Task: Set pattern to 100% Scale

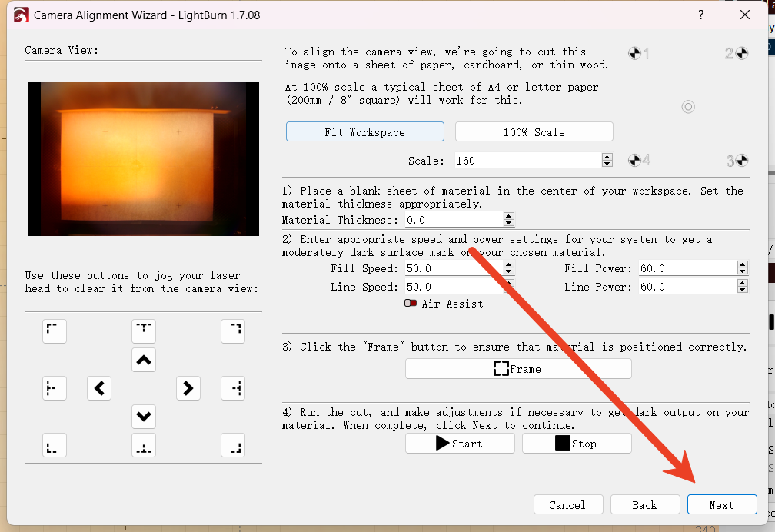Action: pyautogui.click(x=534, y=132)
